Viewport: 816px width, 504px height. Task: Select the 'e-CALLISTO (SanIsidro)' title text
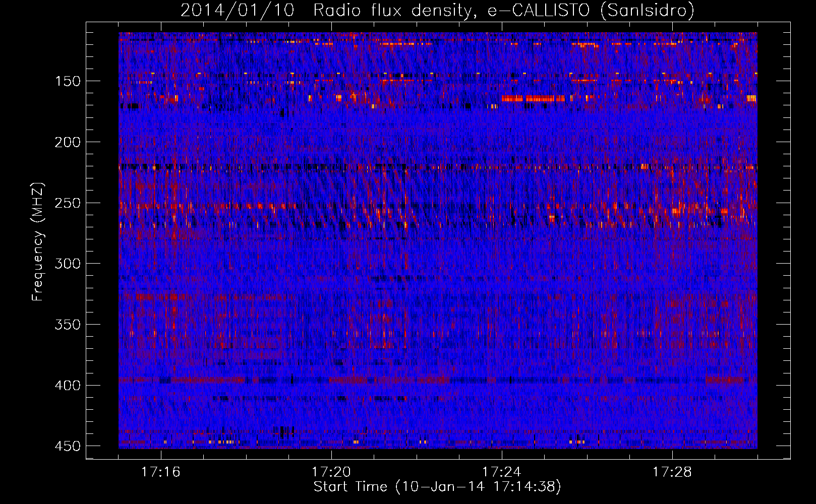[x=591, y=11]
